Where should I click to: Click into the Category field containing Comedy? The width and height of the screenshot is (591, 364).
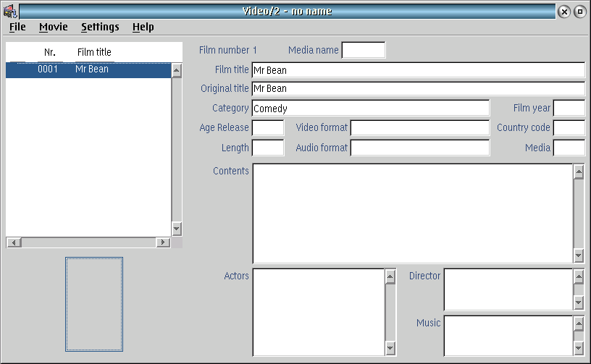point(371,108)
